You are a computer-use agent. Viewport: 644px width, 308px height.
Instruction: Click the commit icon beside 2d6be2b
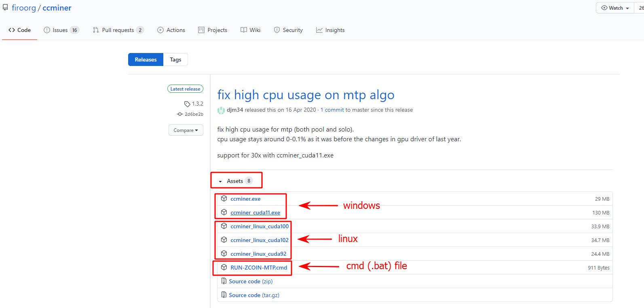click(x=180, y=114)
